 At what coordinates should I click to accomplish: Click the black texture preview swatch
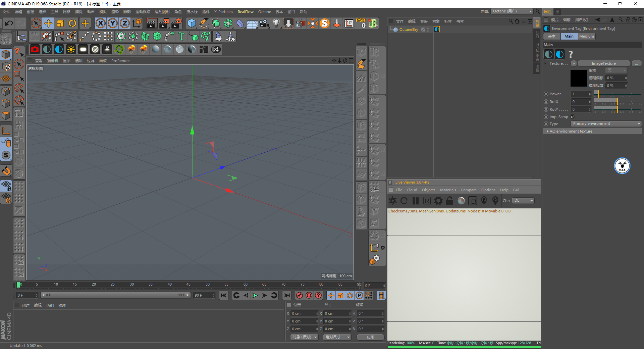pos(579,78)
